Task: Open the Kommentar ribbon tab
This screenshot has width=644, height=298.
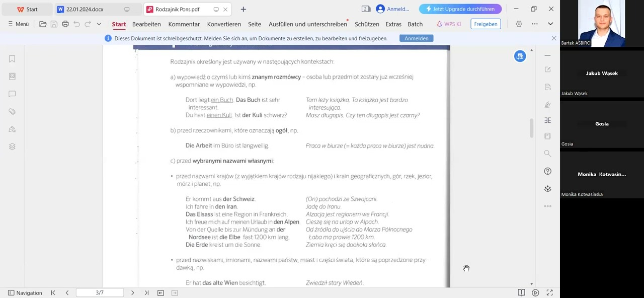Action: [184, 24]
